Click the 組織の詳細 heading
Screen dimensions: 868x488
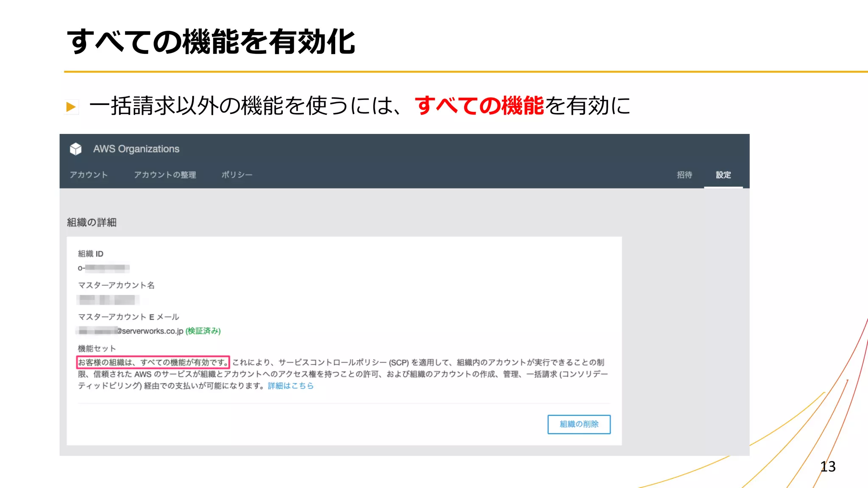coord(92,222)
